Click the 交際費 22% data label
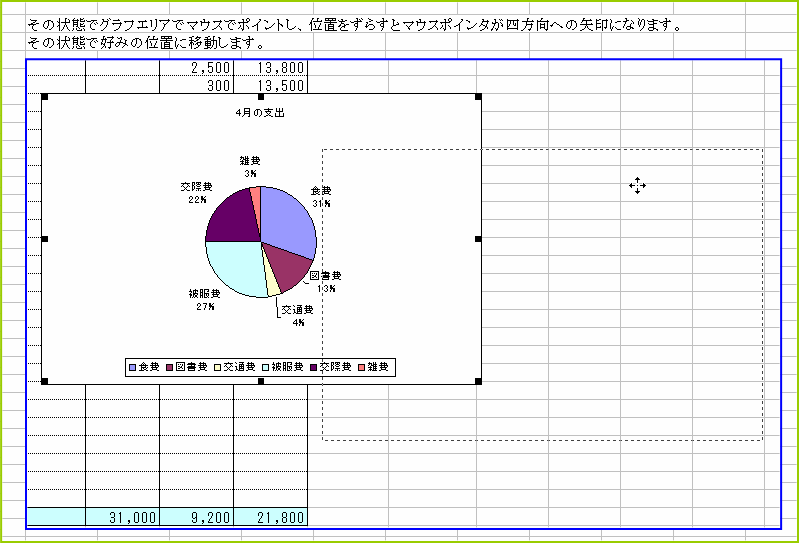This screenshot has width=799, height=543. 197,193
